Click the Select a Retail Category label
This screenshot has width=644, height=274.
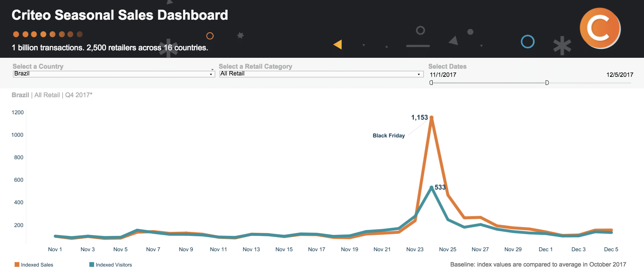point(255,67)
